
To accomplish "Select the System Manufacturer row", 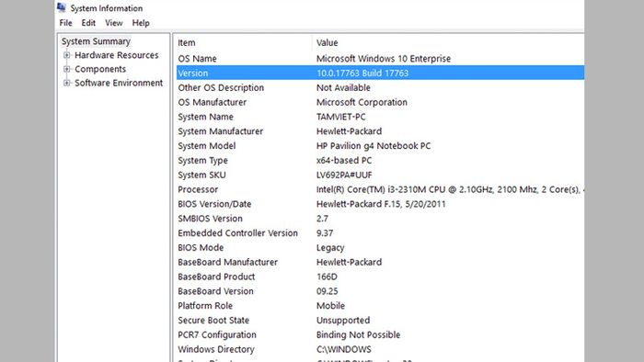I will [380, 131].
